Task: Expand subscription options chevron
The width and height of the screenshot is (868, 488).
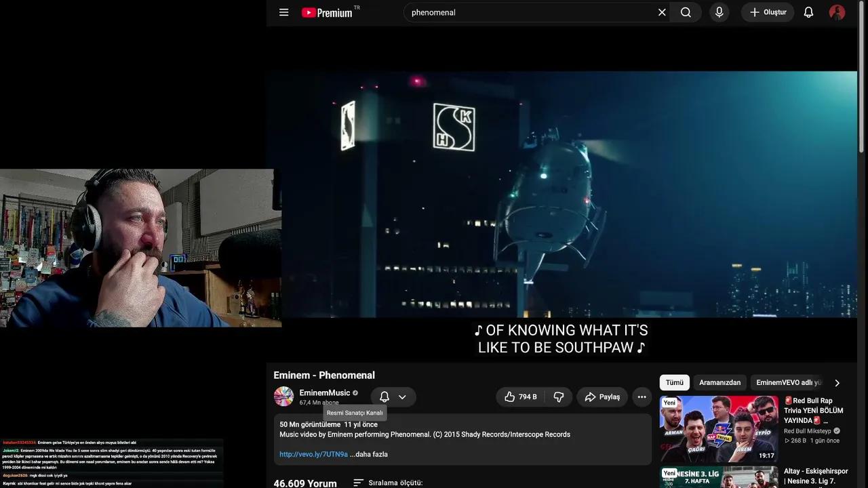Action: tap(402, 396)
